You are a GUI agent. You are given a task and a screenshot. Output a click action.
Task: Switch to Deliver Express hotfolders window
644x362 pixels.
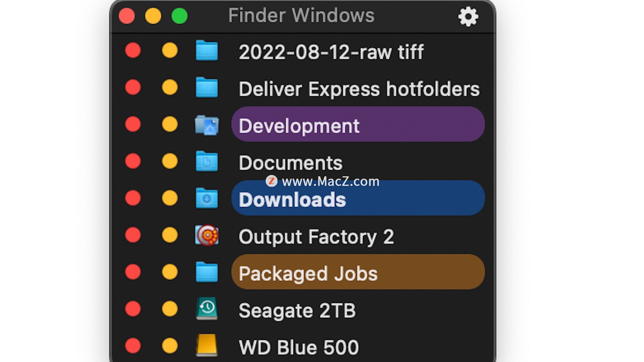coord(359,89)
